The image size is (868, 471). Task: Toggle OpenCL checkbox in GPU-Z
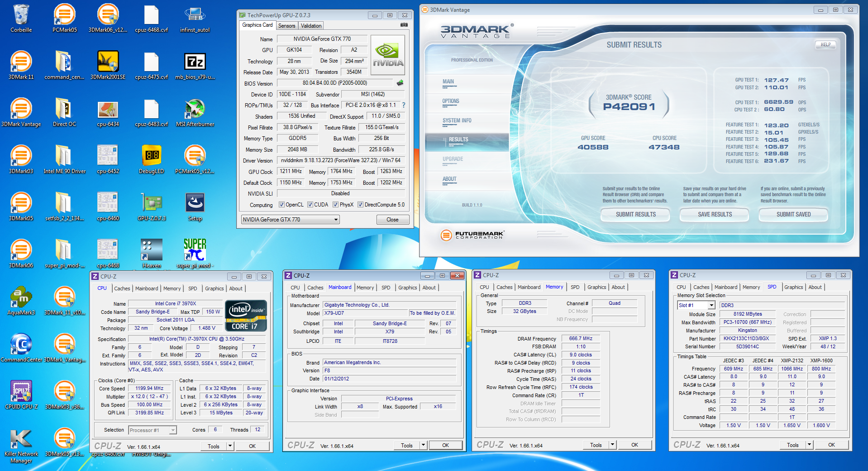(x=281, y=205)
